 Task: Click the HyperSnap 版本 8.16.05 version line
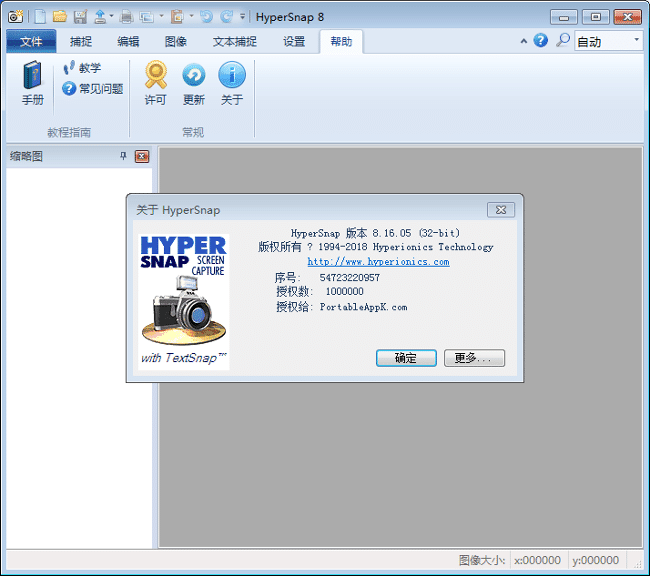coord(376,233)
